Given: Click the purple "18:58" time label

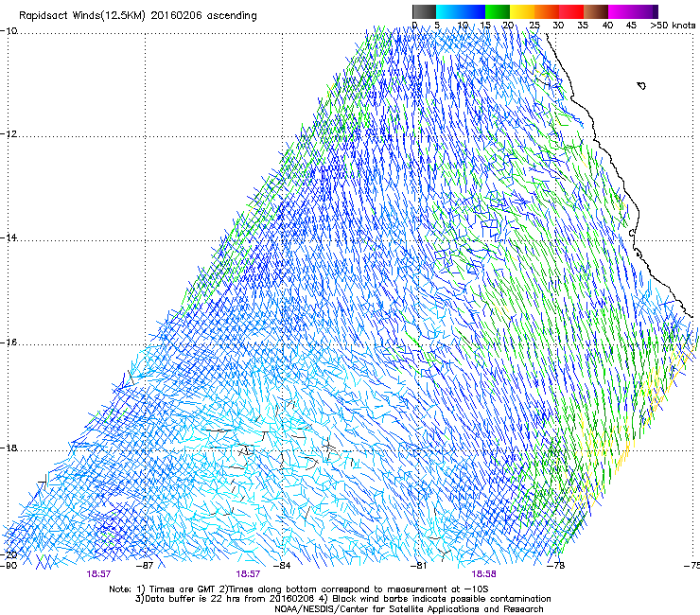Looking at the screenshot, I should [x=483, y=574].
